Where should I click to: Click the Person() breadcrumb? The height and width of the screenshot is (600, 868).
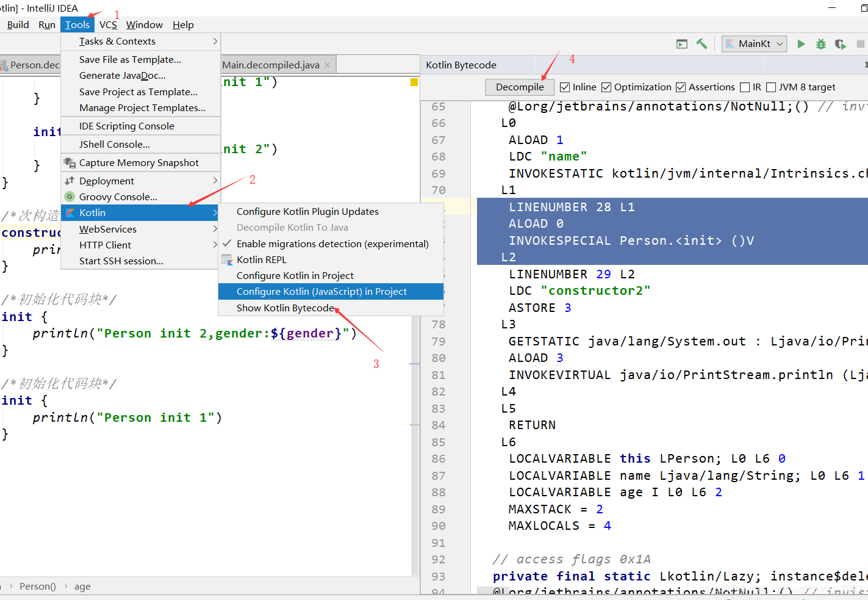pos(38,587)
